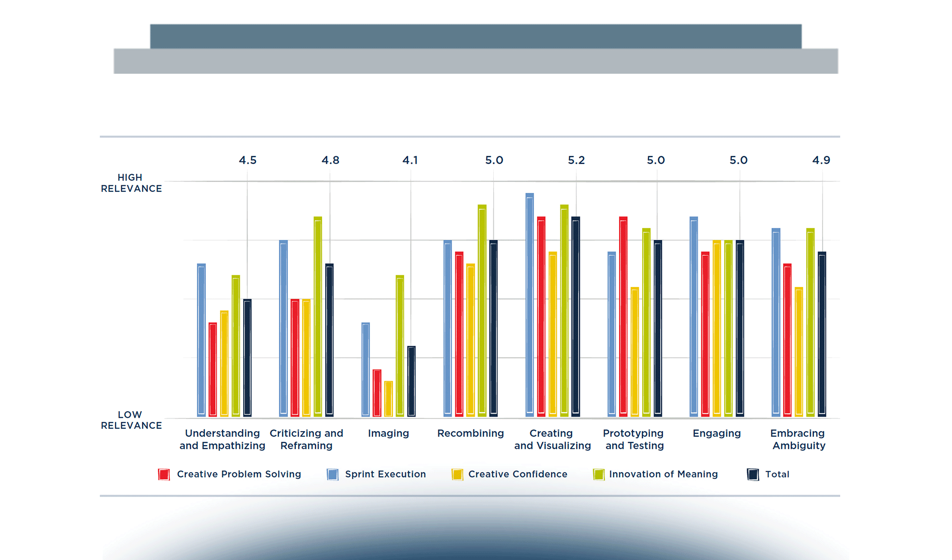The height and width of the screenshot is (560, 952).
Task: Click the tallest blue bar in Creating and Visualizing
Action: (x=530, y=303)
